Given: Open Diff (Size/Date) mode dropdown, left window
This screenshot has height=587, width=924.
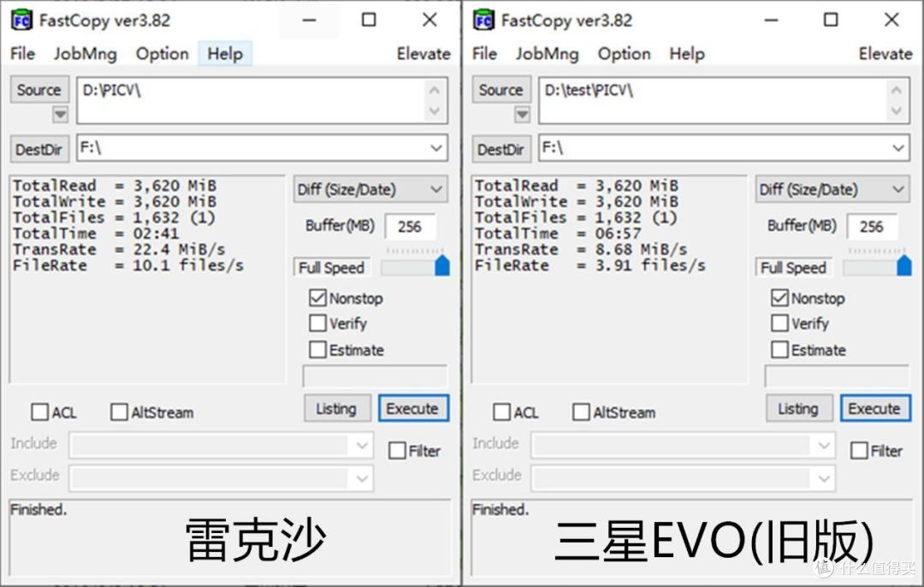Looking at the screenshot, I should tap(370, 189).
